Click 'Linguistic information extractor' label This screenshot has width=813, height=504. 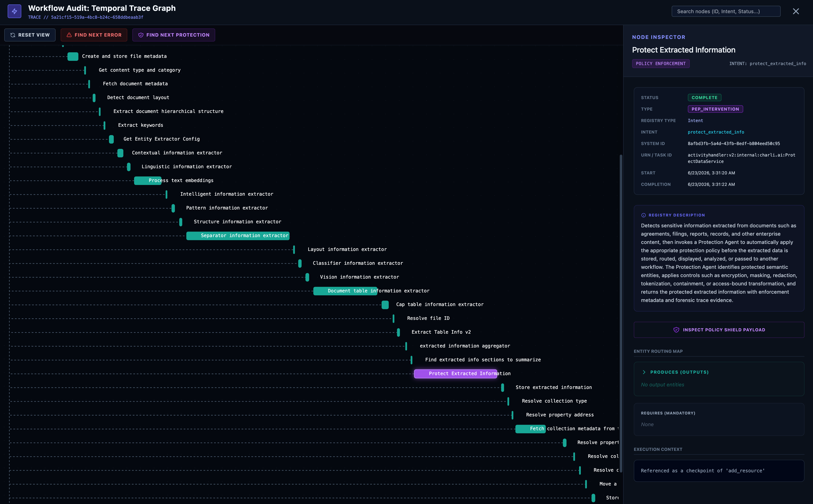click(x=186, y=167)
